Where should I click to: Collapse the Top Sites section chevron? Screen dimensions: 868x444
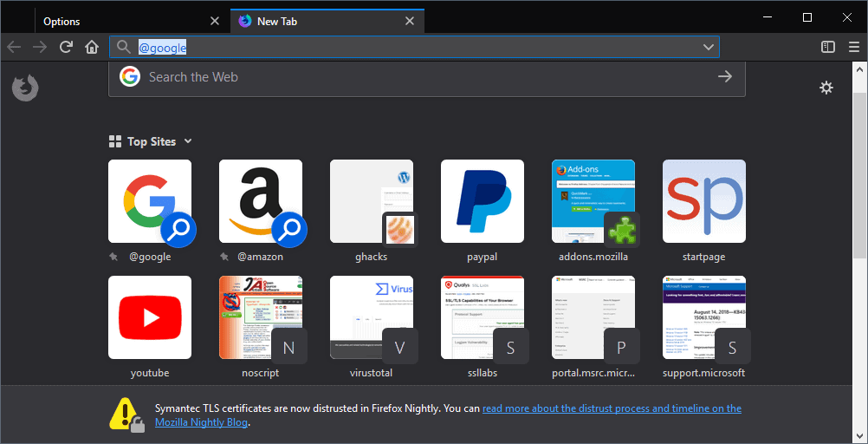188,140
